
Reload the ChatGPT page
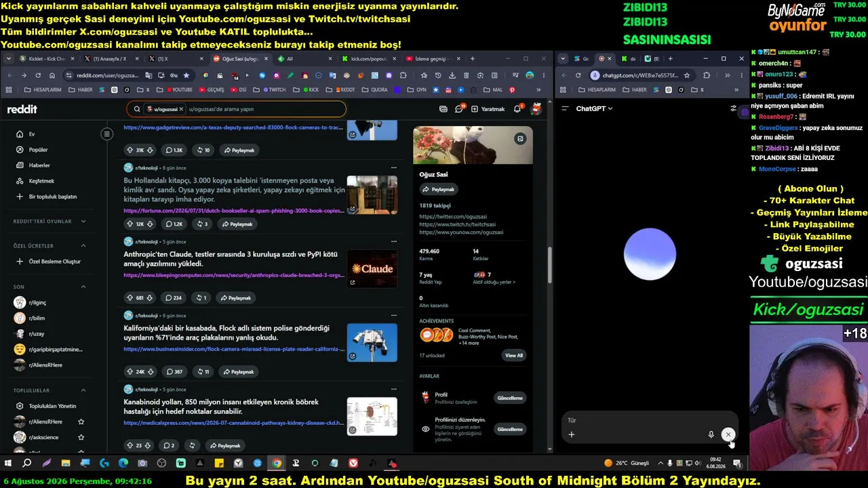pyautogui.click(x=578, y=75)
